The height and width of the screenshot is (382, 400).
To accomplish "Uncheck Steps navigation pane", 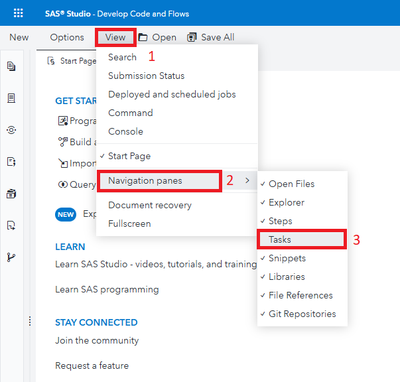I will click(x=302, y=221).
